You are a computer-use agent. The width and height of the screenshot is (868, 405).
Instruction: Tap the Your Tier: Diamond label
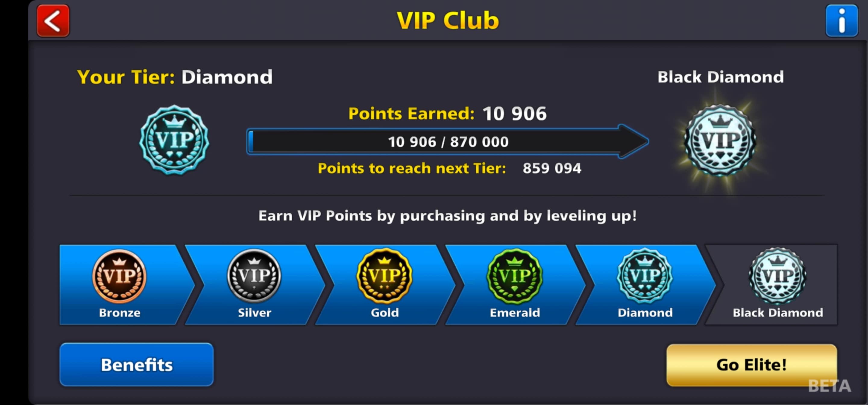pyautogui.click(x=175, y=77)
